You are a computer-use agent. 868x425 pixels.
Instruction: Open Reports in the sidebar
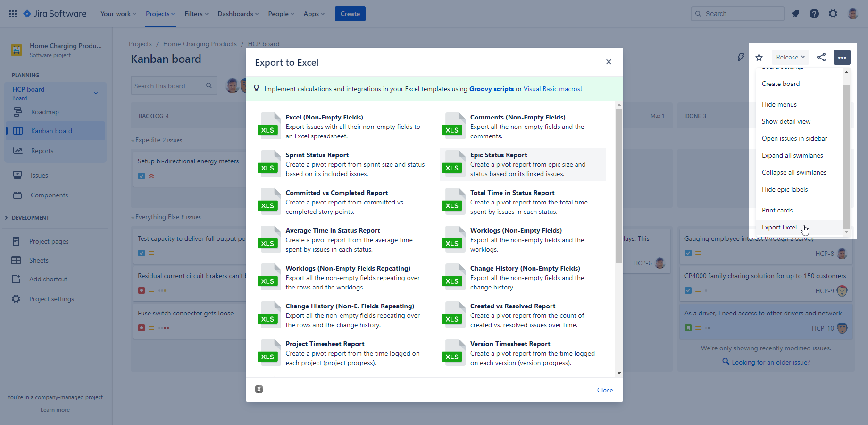click(56, 151)
